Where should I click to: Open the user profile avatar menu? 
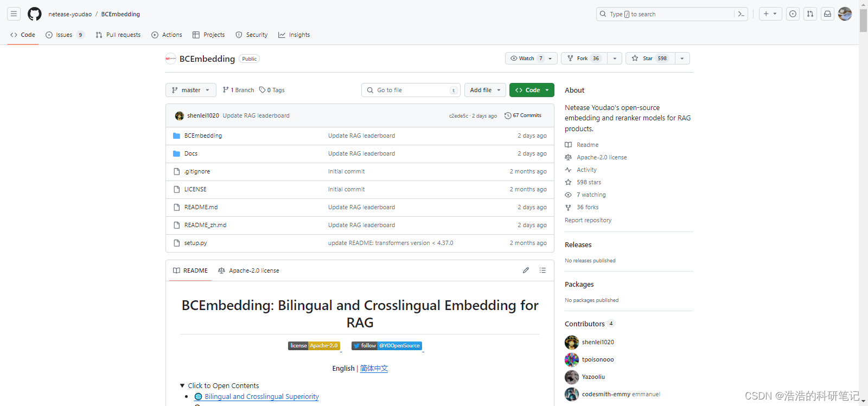(845, 14)
